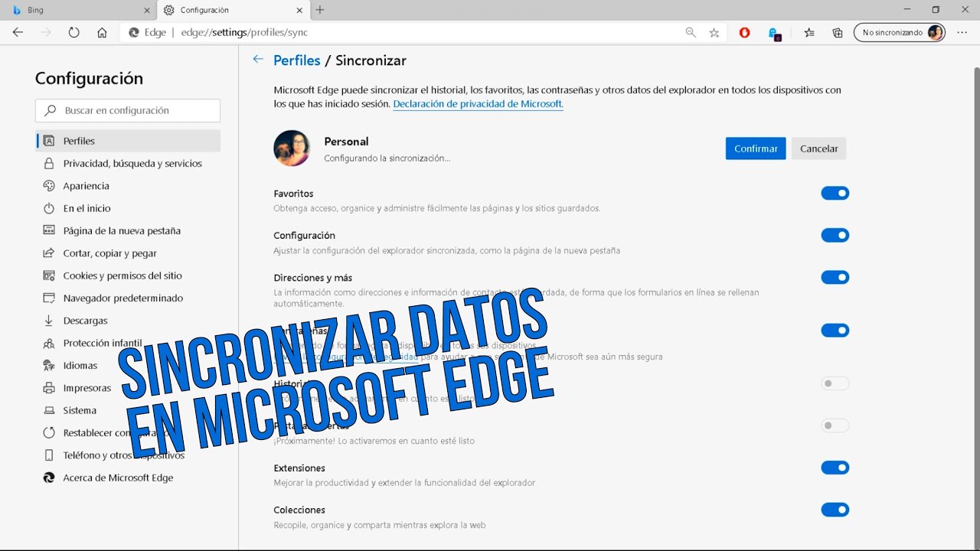Open the home page icon
The width and height of the screenshot is (980, 551).
point(102,33)
